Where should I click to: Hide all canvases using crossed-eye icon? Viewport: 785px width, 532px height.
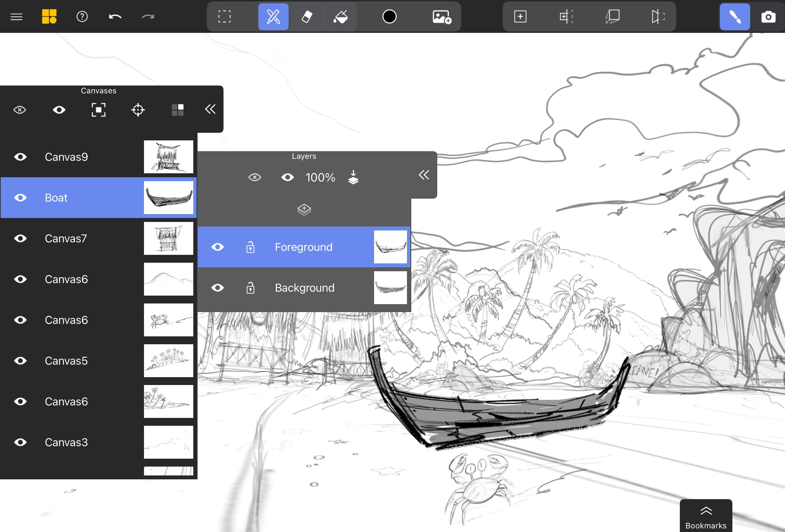click(20, 110)
